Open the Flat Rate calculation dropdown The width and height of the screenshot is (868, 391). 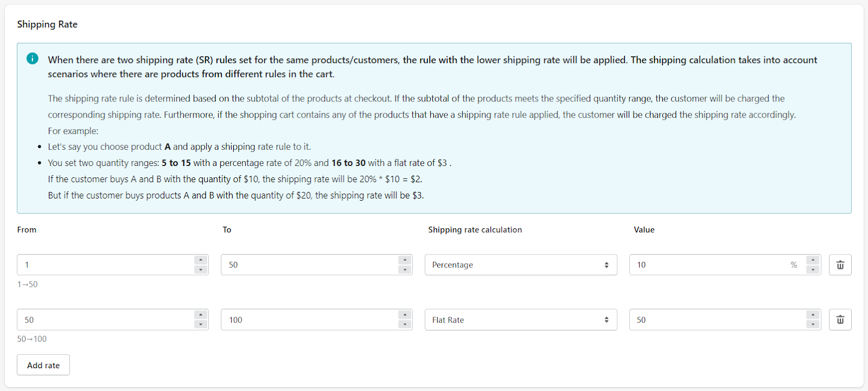click(520, 320)
